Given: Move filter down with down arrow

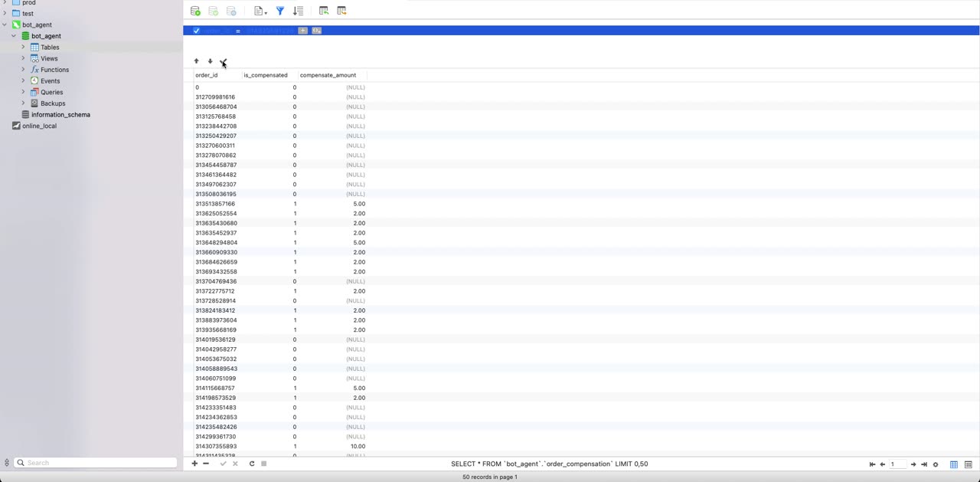Looking at the screenshot, I should 210,61.
